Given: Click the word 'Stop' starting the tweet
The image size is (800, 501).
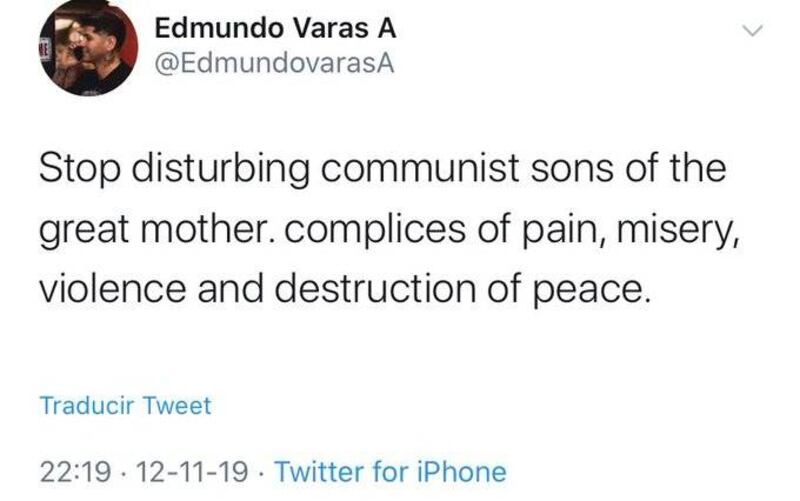Looking at the screenshot, I should 80,170.
